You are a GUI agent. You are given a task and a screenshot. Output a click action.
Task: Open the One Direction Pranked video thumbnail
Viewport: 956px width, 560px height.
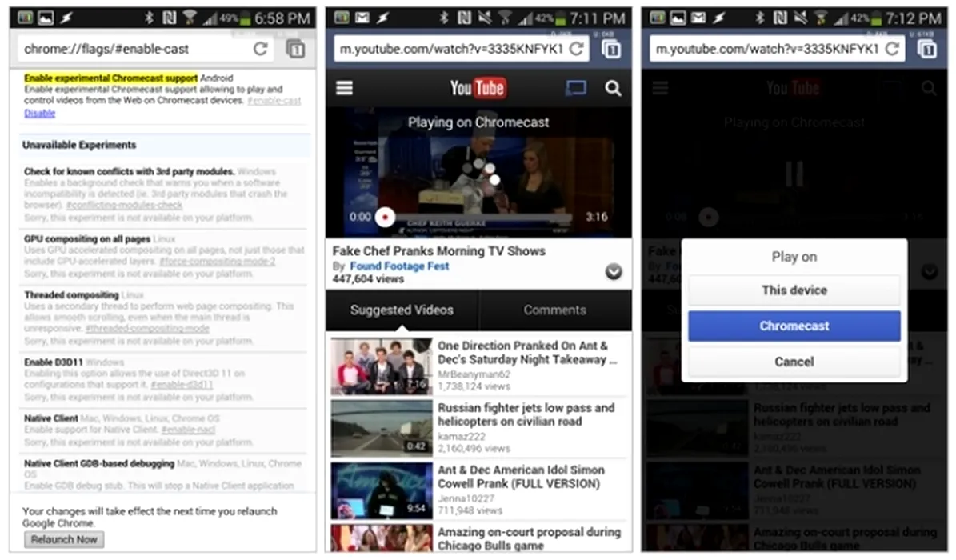pos(382,366)
